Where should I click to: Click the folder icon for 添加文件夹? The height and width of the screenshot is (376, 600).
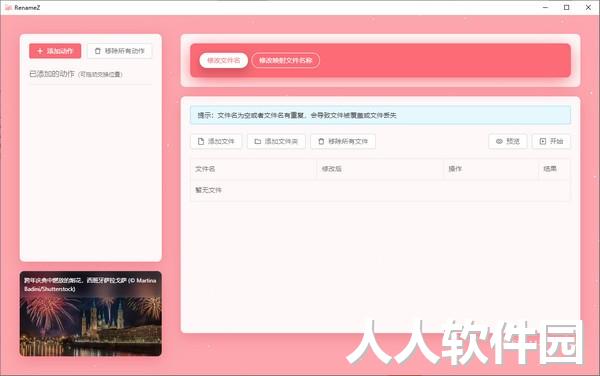pos(258,141)
